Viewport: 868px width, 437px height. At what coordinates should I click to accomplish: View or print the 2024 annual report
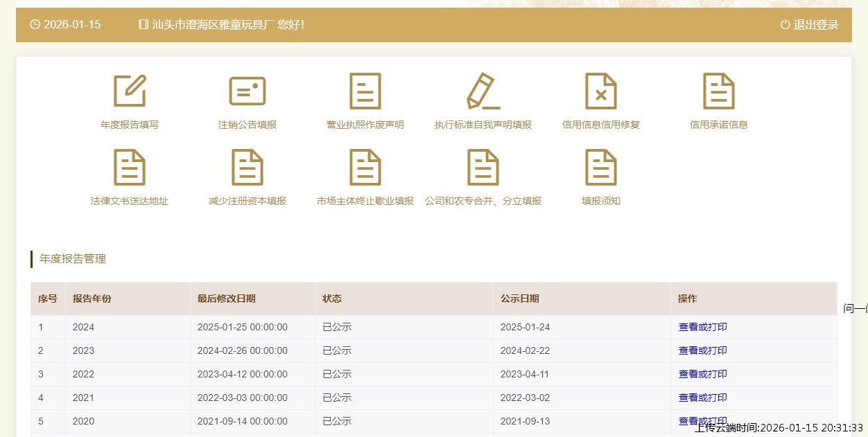coord(702,327)
